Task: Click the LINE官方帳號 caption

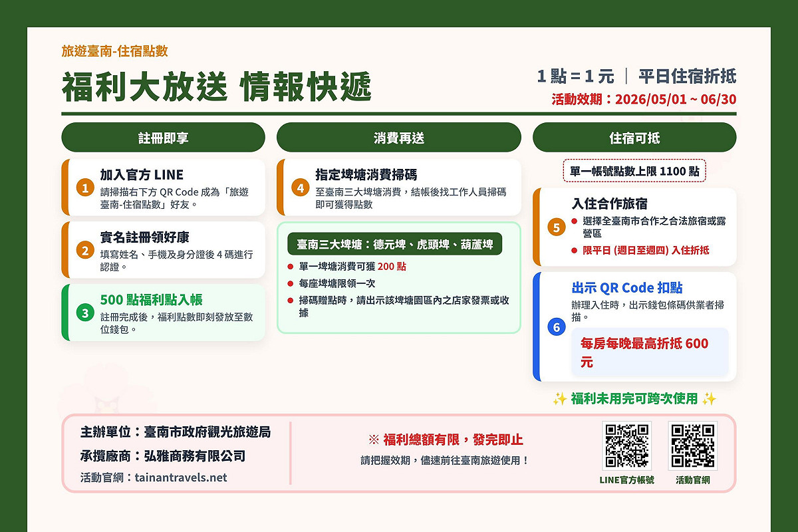Action: (626, 479)
